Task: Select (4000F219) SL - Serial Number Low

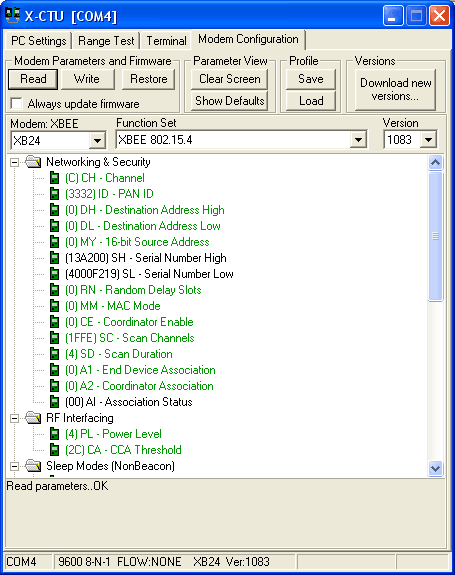Action: click(x=149, y=274)
